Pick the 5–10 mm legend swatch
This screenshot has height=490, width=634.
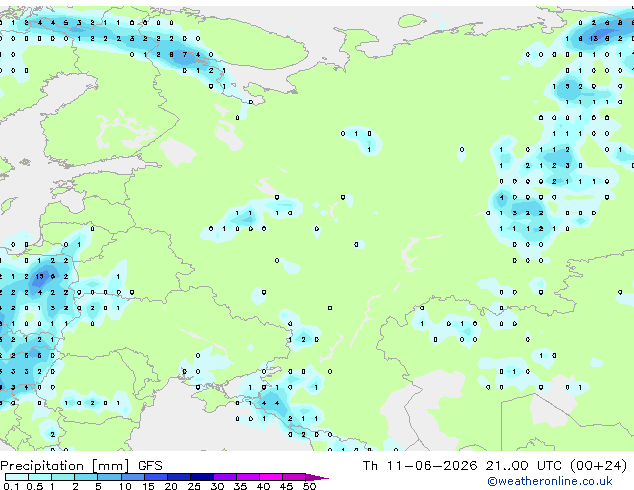pyautogui.click(x=109, y=477)
